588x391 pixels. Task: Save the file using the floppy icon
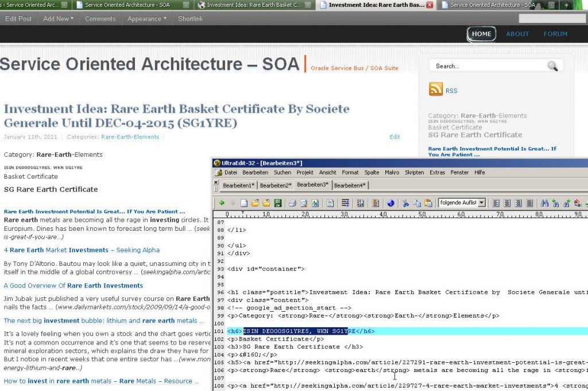point(277,203)
